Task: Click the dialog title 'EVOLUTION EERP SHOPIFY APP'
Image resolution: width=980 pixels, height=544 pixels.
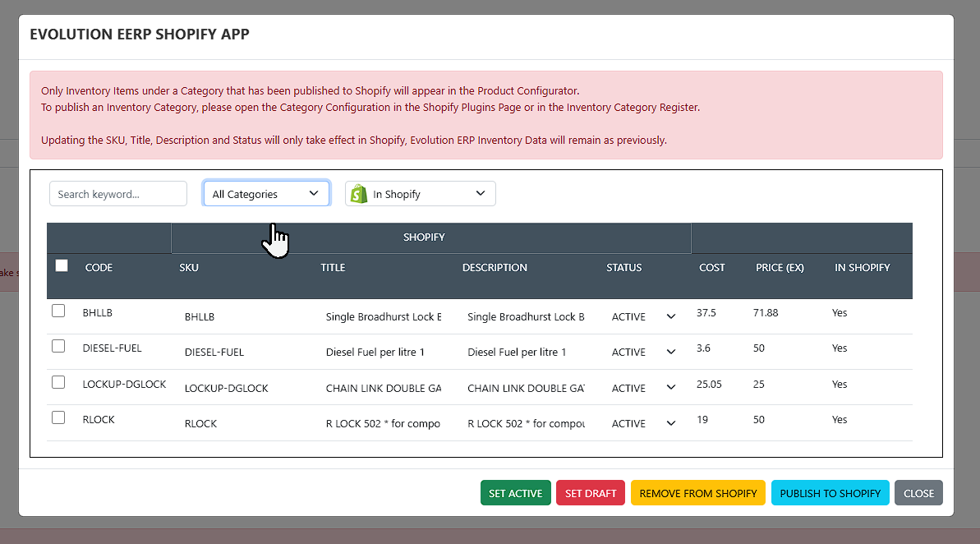Action: (140, 35)
